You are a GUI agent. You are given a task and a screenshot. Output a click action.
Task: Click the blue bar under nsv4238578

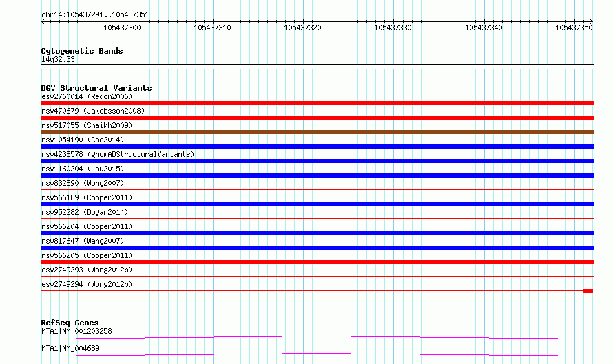317,161
